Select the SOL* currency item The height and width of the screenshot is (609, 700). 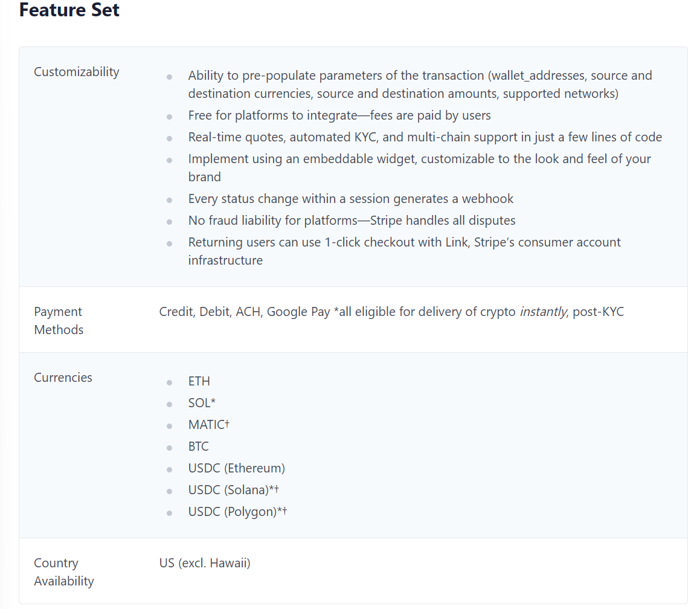202,403
